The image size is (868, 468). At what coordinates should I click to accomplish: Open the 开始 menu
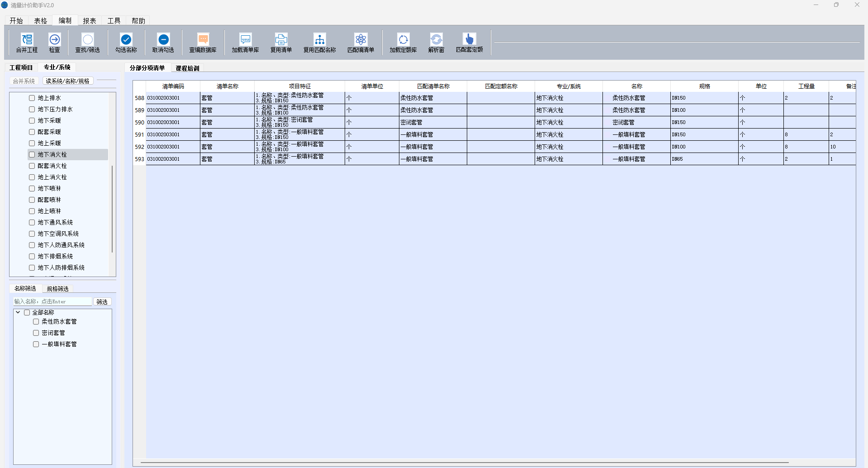[x=16, y=21]
